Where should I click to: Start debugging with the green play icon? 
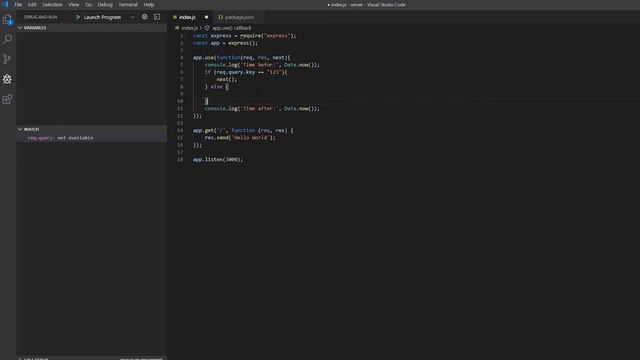click(x=78, y=17)
